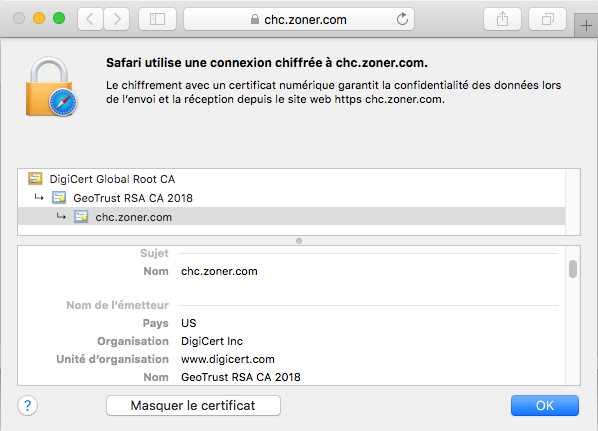Click the DigiCert Global Root CA certificate icon

pyautogui.click(x=35, y=179)
